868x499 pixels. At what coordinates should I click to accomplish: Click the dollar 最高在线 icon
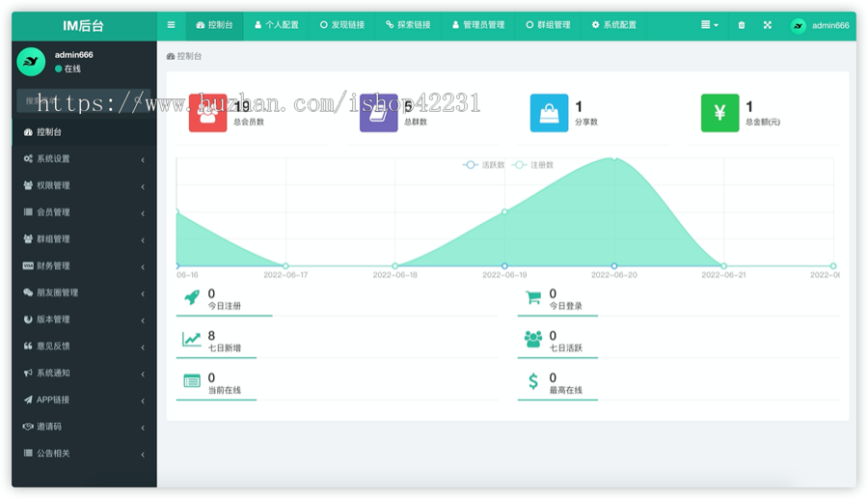coord(533,381)
